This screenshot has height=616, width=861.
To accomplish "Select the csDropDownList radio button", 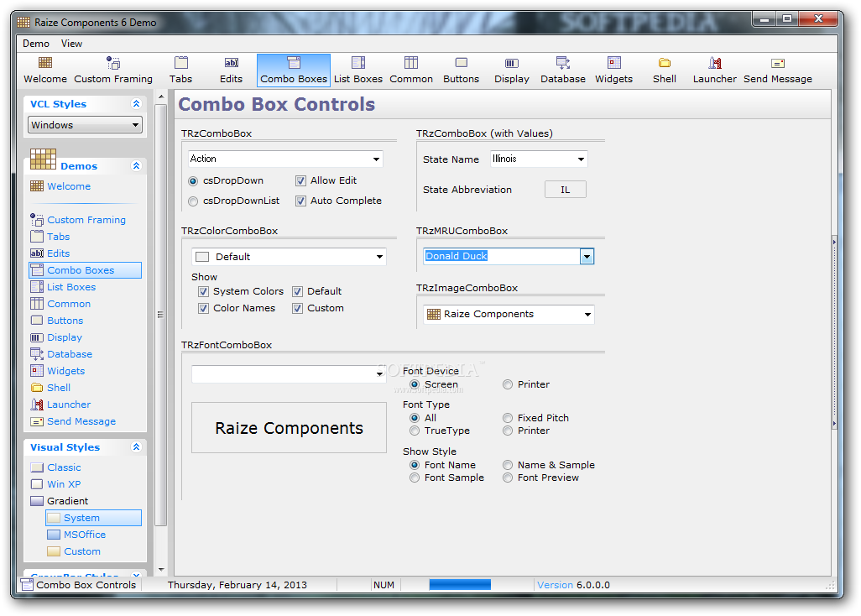I will 193,201.
